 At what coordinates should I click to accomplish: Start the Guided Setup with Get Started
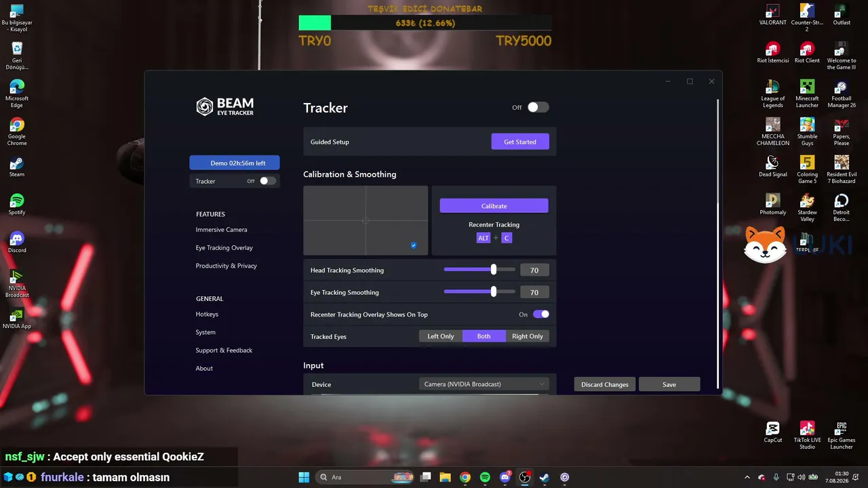point(520,142)
